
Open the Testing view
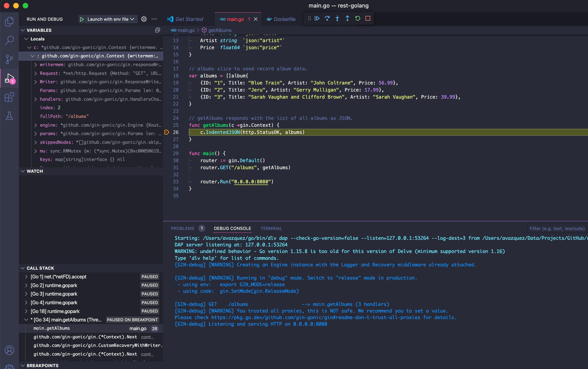[x=9, y=116]
